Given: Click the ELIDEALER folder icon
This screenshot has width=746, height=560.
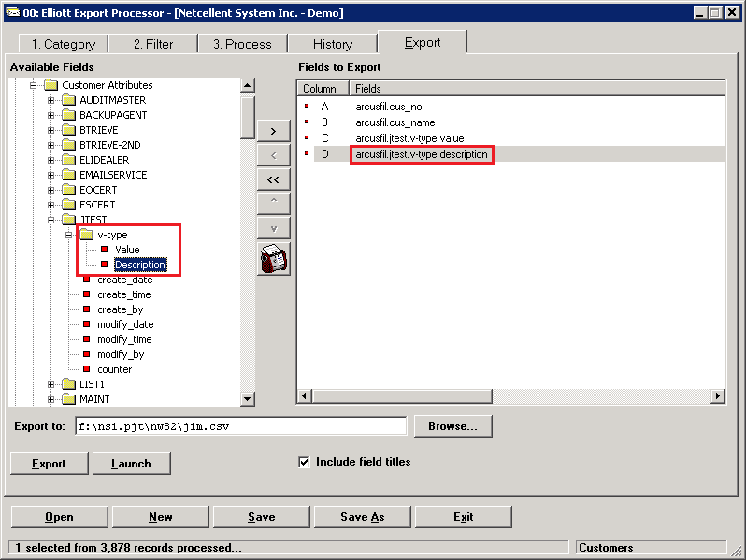Looking at the screenshot, I should 69,160.
